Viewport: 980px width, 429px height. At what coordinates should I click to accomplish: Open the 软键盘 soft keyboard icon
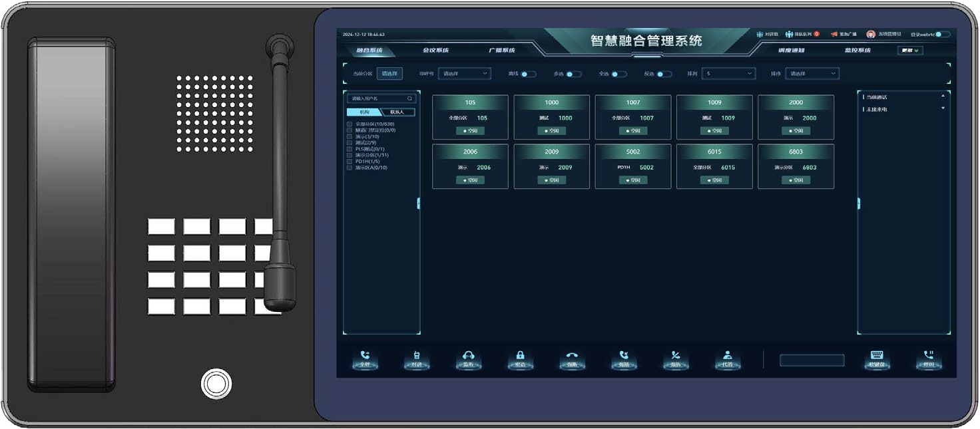click(877, 356)
